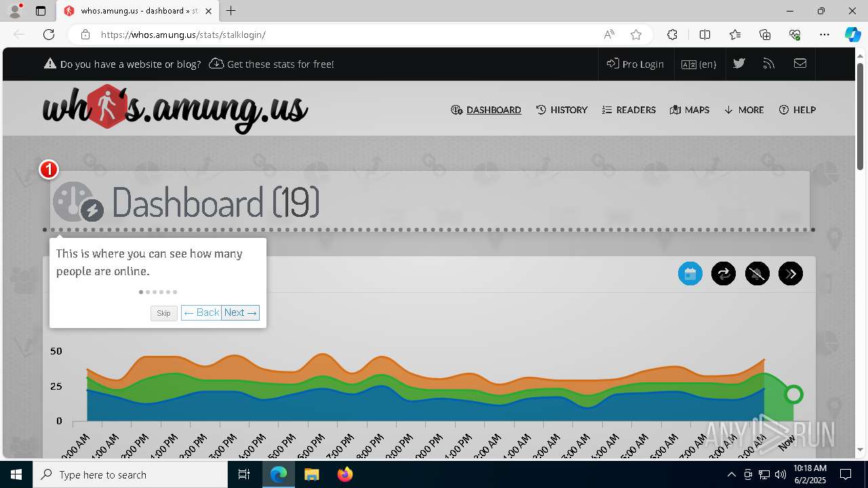Screen dimensions: 868x488
Task: Click the Pro Login link
Action: 635,64
